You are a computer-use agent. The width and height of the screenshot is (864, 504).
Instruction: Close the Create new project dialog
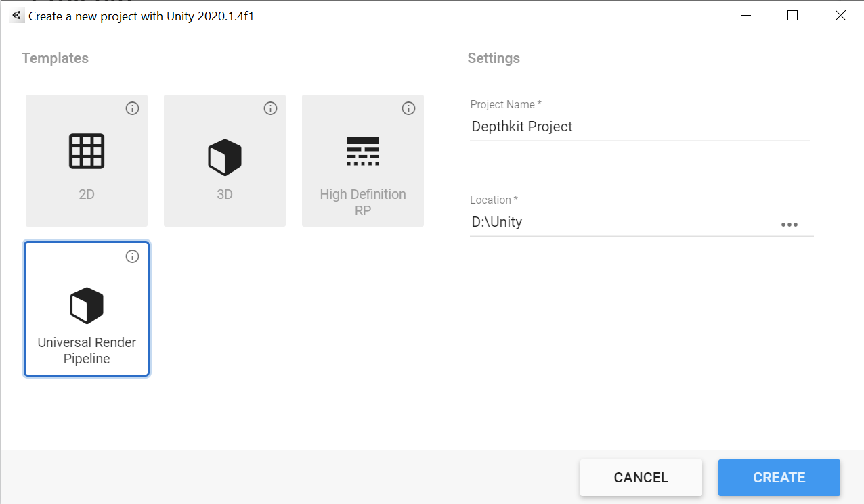point(840,16)
